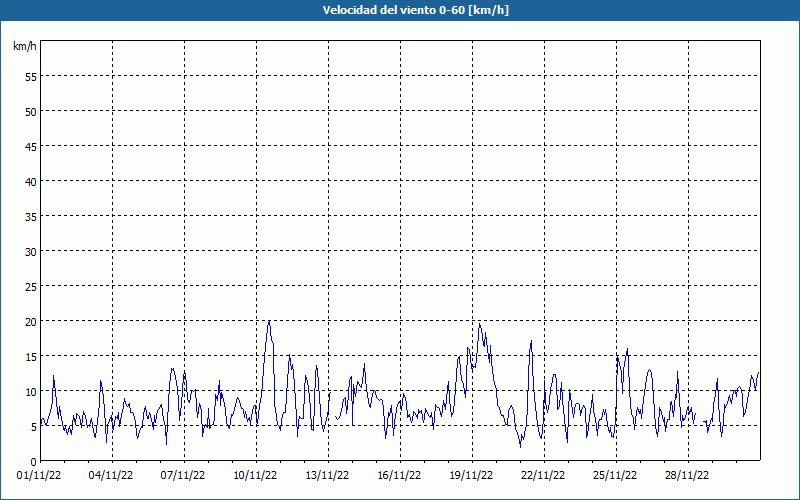The image size is (800, 500).
Task: Select the date label '16/11/22'
Action: click(x=399, y=476)
